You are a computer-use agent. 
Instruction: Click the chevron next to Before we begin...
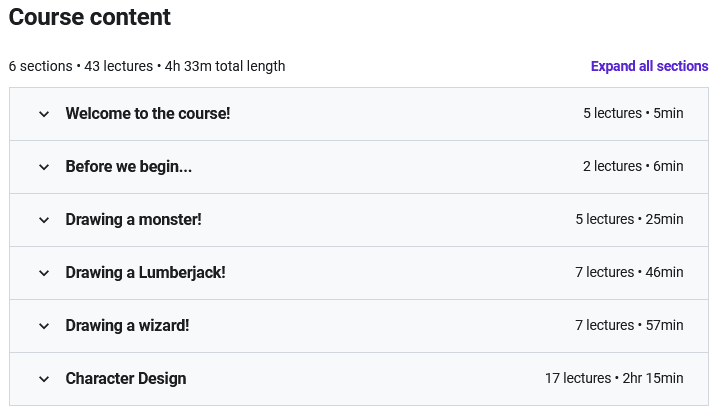(44, 167)
